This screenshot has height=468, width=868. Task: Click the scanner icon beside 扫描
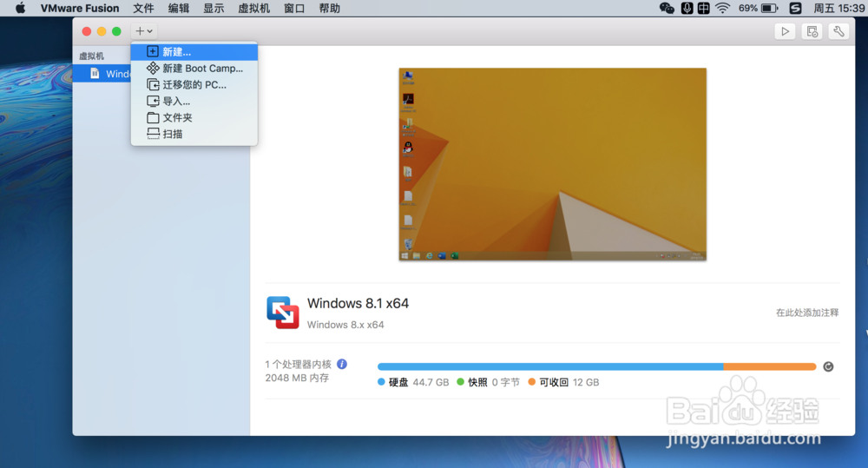coord(153,134)
